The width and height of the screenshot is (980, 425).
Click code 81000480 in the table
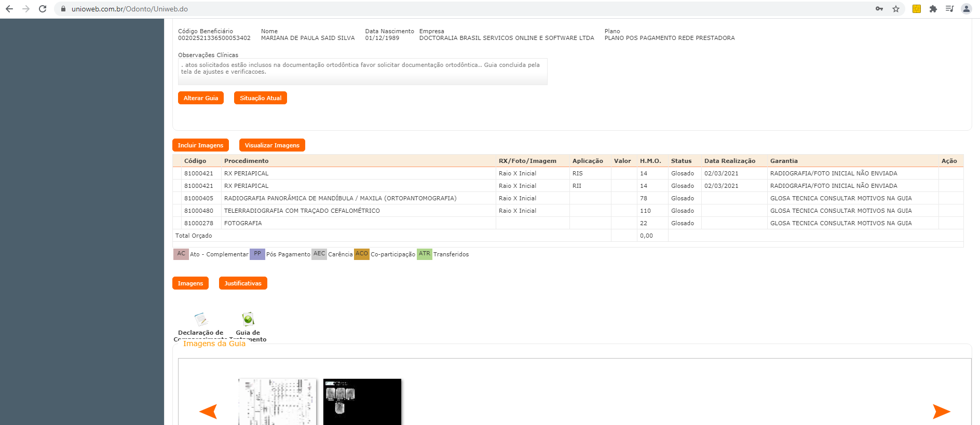199,211
